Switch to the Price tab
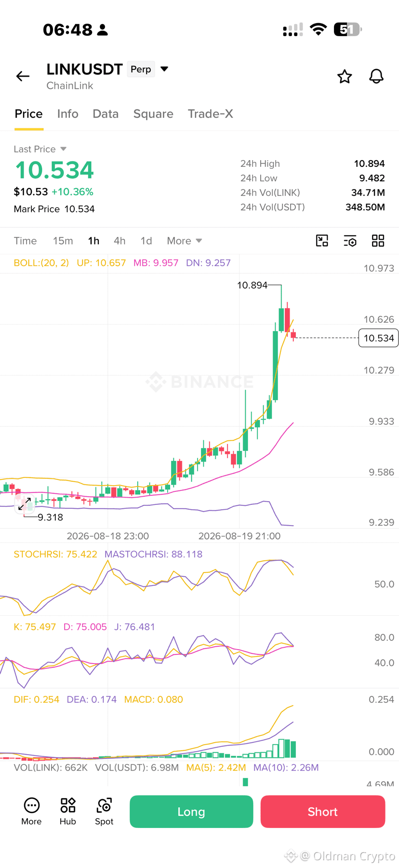This screenshot has width=399, height=868. pyautogui.click(x=28, y=114)
